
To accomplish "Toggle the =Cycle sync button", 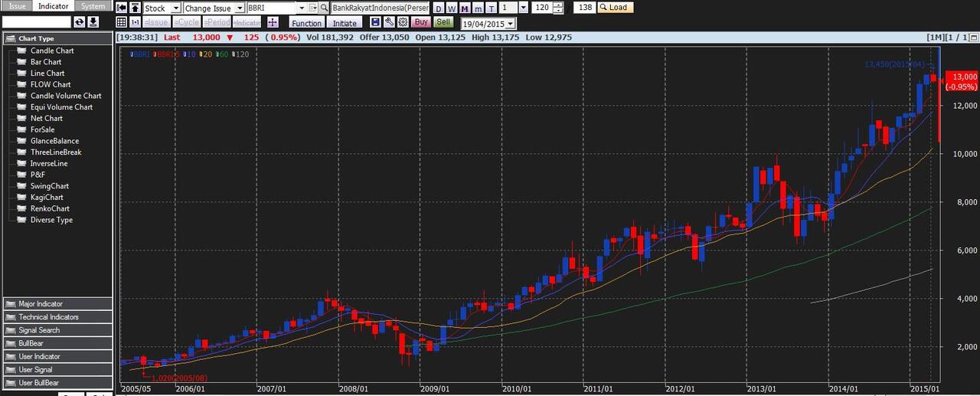I will 187,22.
